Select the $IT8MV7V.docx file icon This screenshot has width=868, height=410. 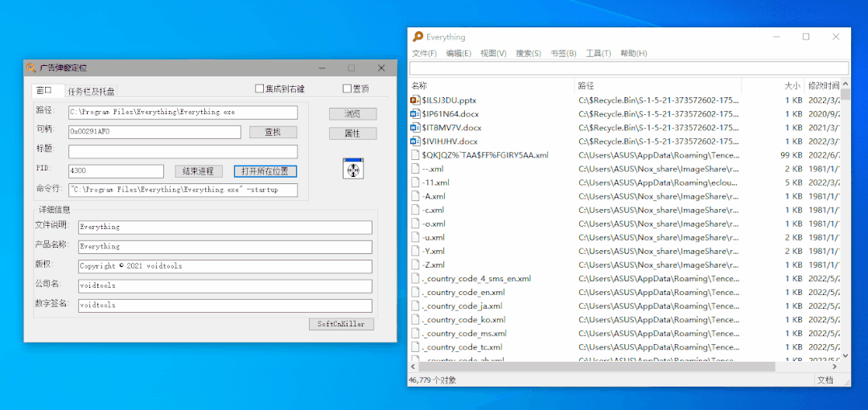415,128
